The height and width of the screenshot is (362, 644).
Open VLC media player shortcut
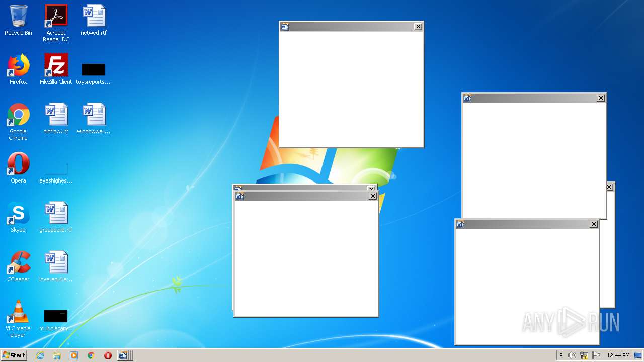18,319
